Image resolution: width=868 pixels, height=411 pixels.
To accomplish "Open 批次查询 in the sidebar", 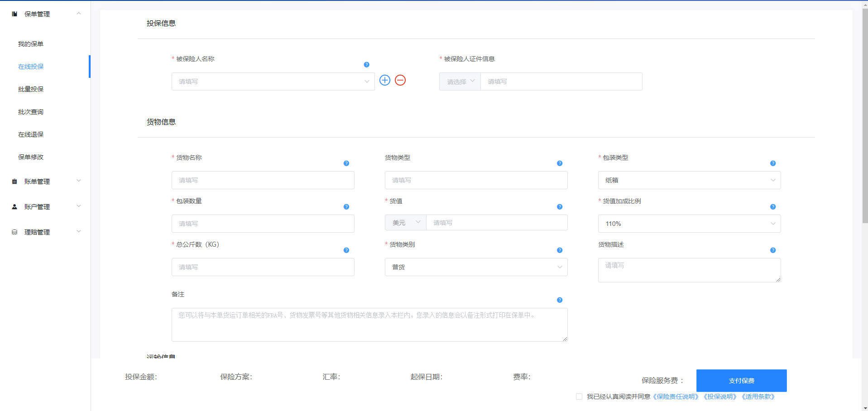I will pyautogui.click(x=31, y=112).
